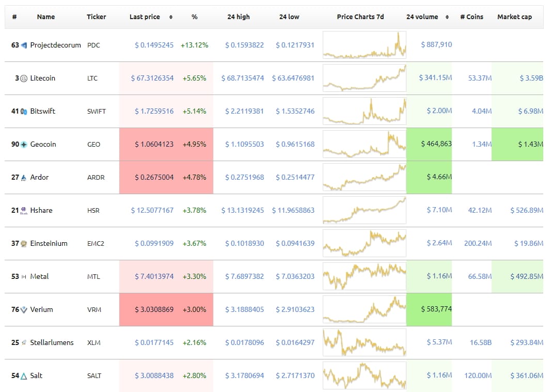Click the Bitswift coin logo icon
The width and height of the screenshot is (552, 392).
tap(24, 112)
